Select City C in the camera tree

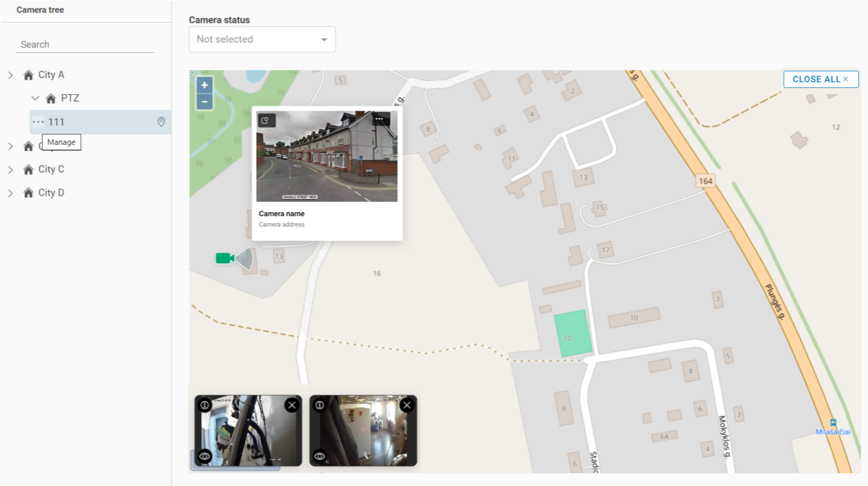[x=51, y=169]
